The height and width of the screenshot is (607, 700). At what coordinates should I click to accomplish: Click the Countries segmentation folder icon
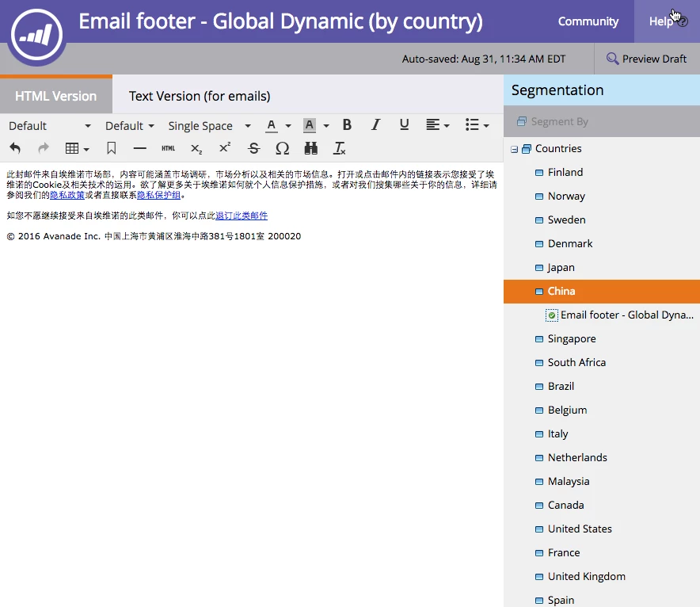click(x=527, y=148)
